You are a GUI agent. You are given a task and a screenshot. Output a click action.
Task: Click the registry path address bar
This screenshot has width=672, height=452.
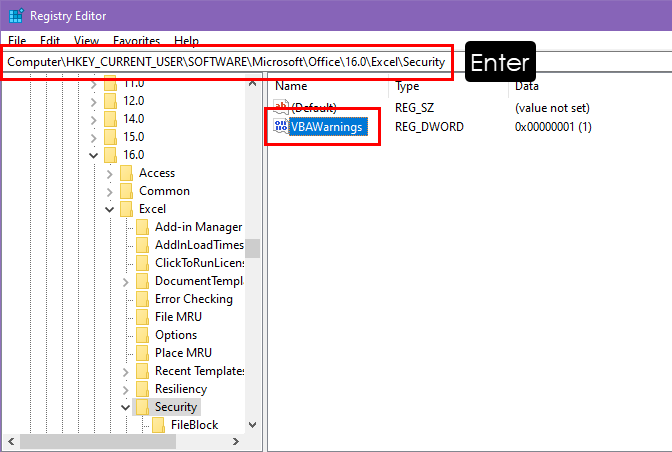tap(226, 62)
